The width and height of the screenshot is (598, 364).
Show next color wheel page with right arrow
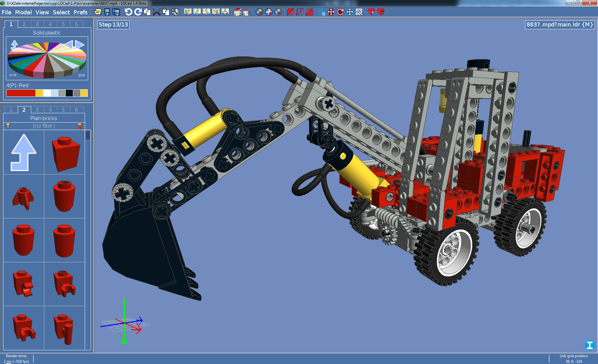point(80,45)
